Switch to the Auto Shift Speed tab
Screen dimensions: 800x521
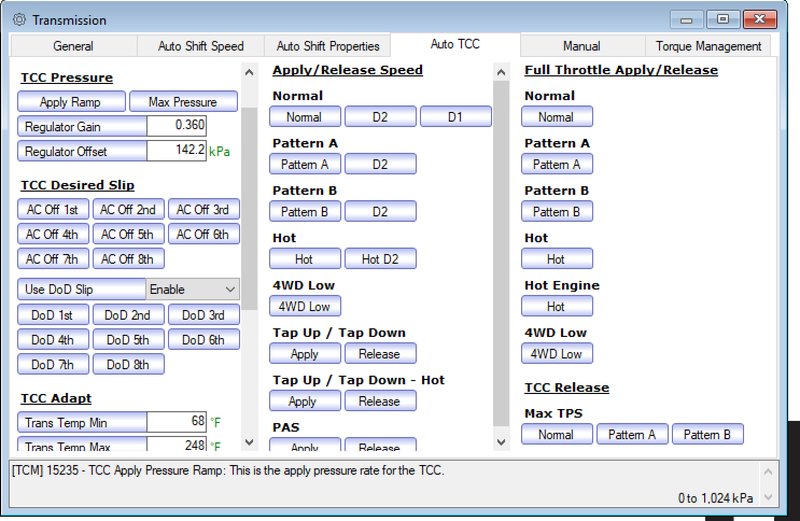200,46
